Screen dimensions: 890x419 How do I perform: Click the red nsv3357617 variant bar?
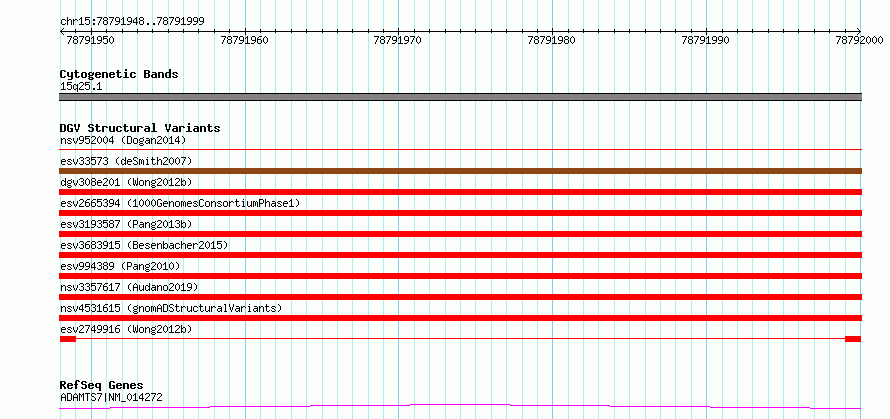coord(460,297)
